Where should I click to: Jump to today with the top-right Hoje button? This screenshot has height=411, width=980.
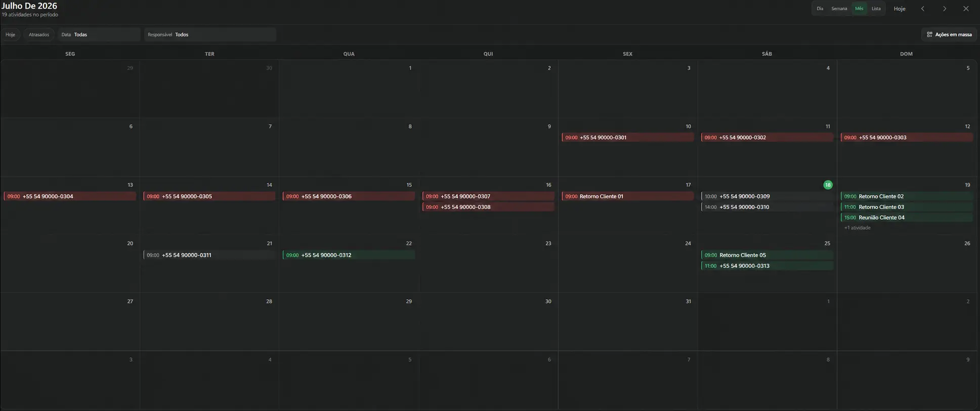coord(900,9)
